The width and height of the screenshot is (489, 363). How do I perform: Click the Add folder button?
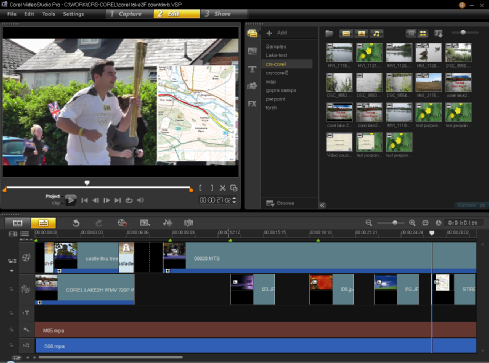point(277,33)
